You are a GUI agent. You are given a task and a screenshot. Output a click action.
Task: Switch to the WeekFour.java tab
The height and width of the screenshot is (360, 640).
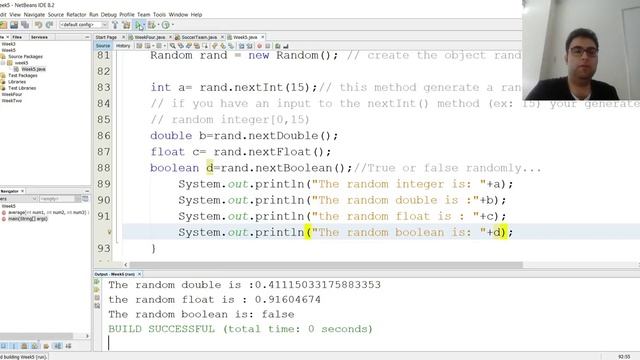(x=149, y=37)
